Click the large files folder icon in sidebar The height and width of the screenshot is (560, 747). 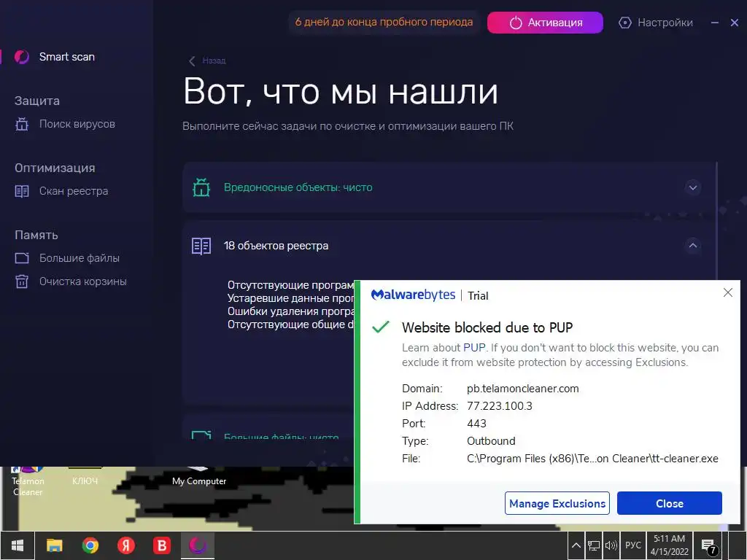21,258
